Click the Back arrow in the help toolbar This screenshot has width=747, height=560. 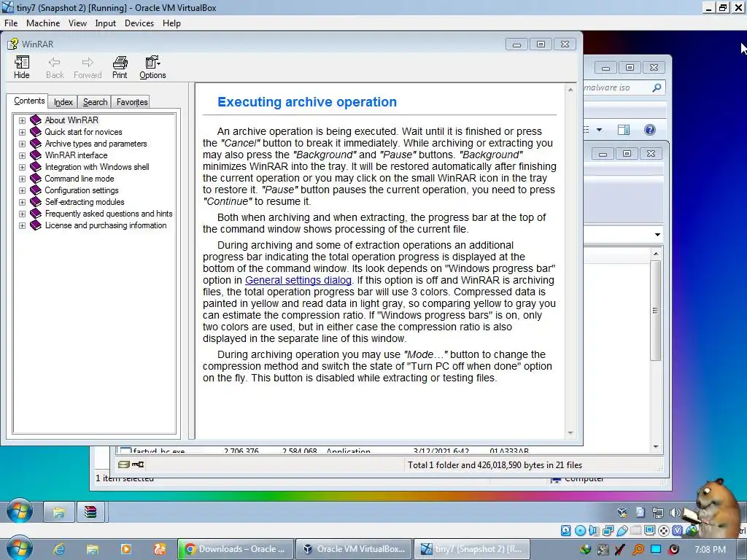[x=55, y=67]
